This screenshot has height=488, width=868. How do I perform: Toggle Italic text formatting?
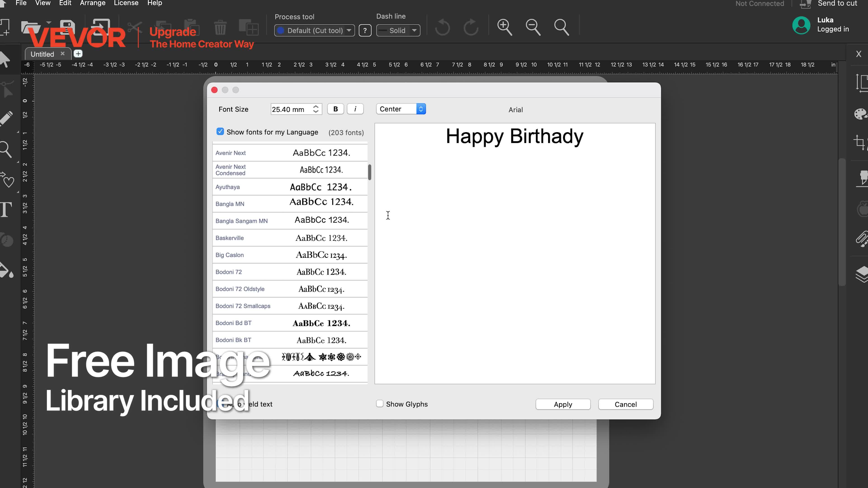[x=355, y=109]
